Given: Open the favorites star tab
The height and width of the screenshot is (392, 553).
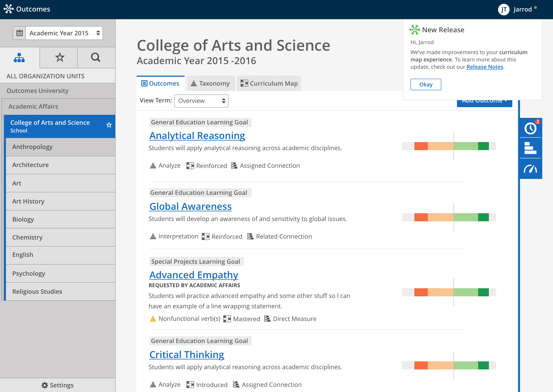Looking at the screenshot, I should pos(60,57).
